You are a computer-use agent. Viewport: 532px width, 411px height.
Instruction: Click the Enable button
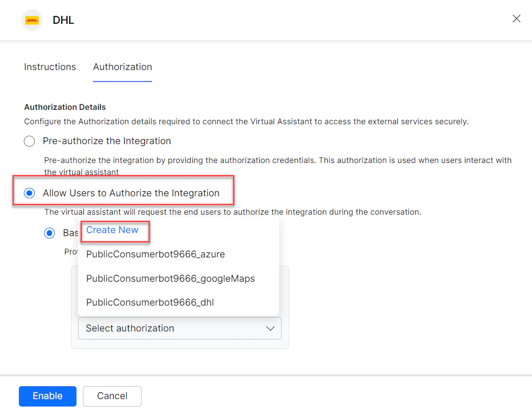point(47,396)
